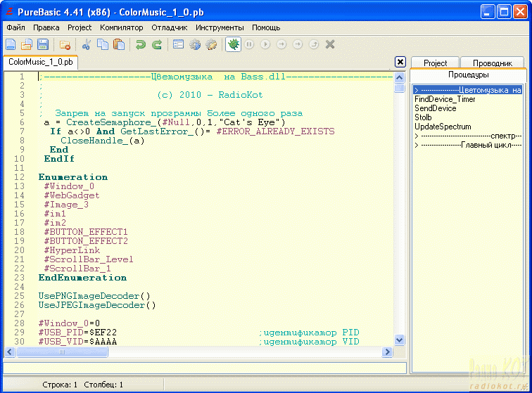Click the UseJPEGImageDecoder() line
Viewport: 532px width, 393px height.
(x=97, y=305)
